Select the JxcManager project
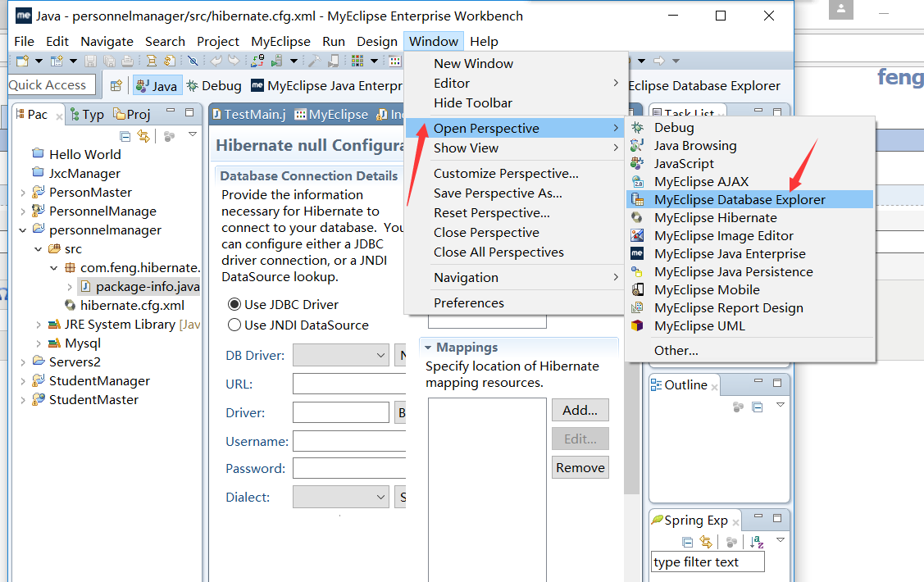The image size is (924, 582). point(84,173)
